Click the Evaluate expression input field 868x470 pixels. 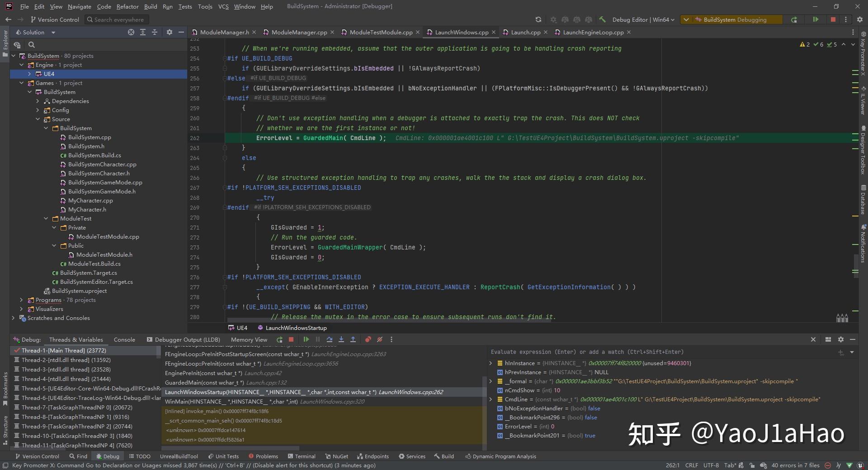click(x=633, y=352)
